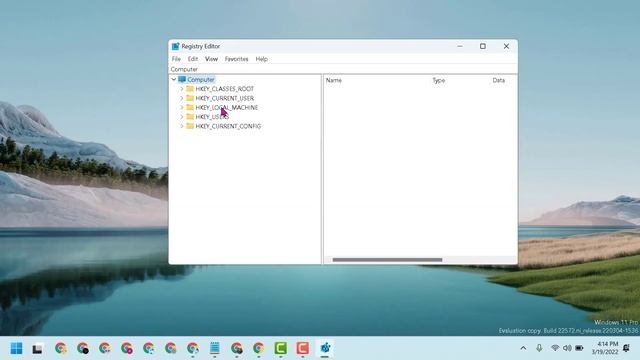The height and width of the screenshot is (360, 640).
Task: Open the View menu
Action: [211, 59]
